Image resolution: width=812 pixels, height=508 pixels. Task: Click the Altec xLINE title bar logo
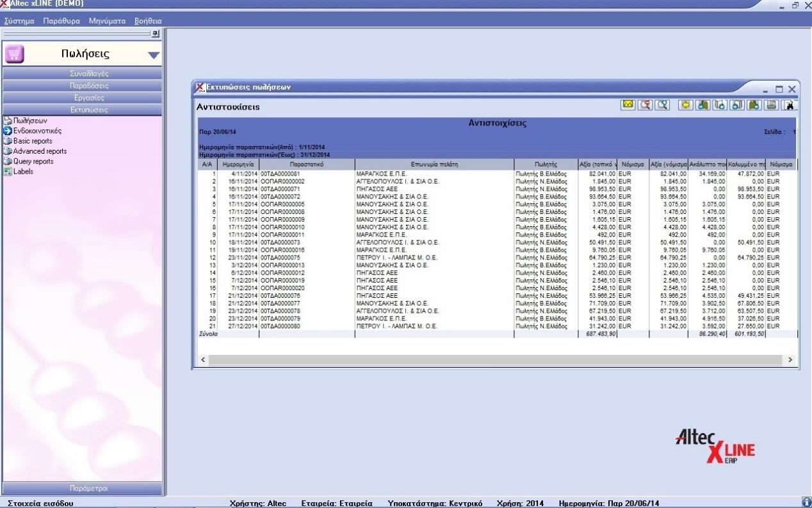(x=4, y=4)
